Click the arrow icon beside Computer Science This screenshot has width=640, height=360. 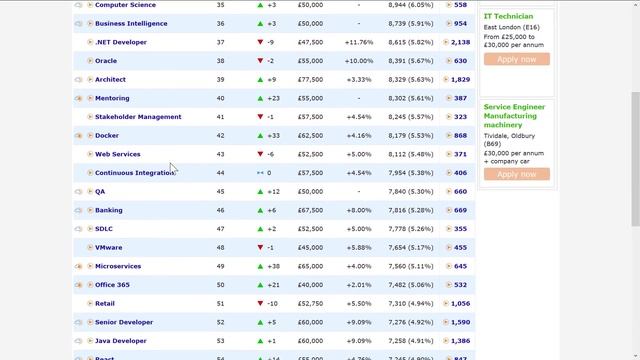coord(90,5)
